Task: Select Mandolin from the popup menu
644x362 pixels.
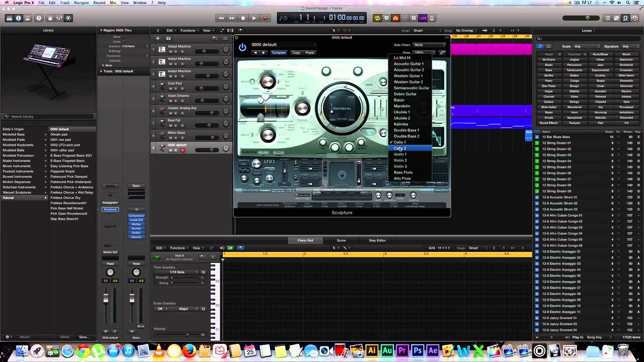Action: coord(410,106)
